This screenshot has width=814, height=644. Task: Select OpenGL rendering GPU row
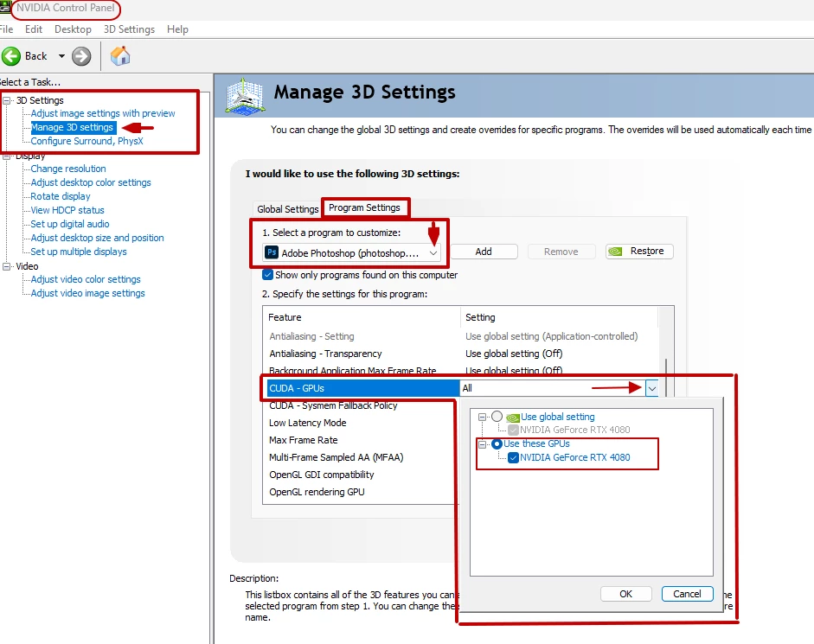pos(361,492)
